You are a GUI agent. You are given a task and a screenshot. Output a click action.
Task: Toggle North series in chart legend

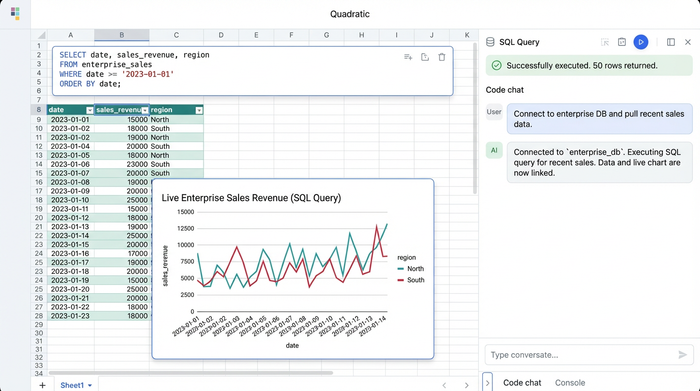coord(411,269)
